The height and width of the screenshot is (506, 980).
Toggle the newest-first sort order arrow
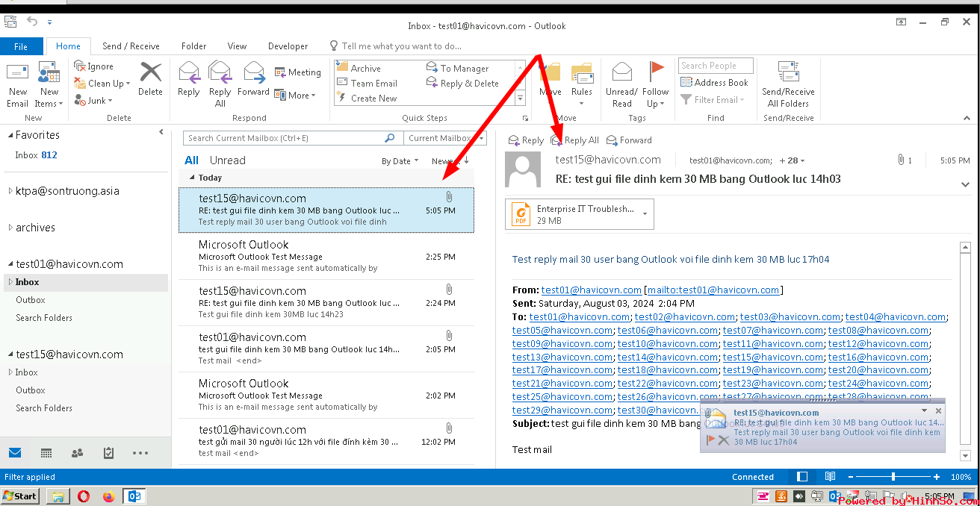tap(466, 160)
